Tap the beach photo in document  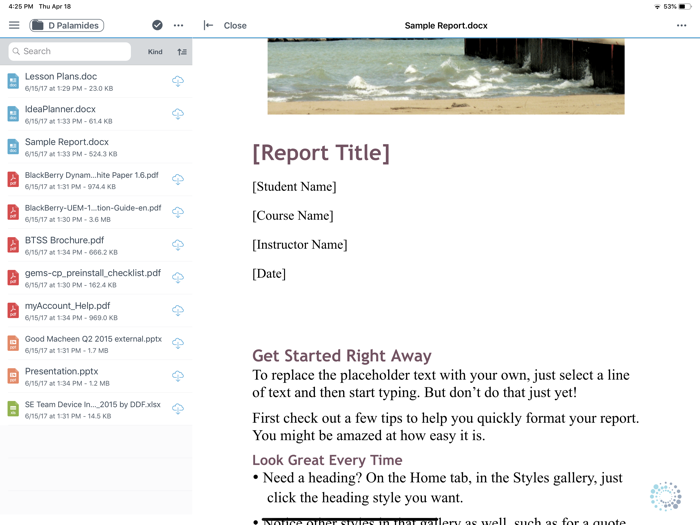(446, 76)
